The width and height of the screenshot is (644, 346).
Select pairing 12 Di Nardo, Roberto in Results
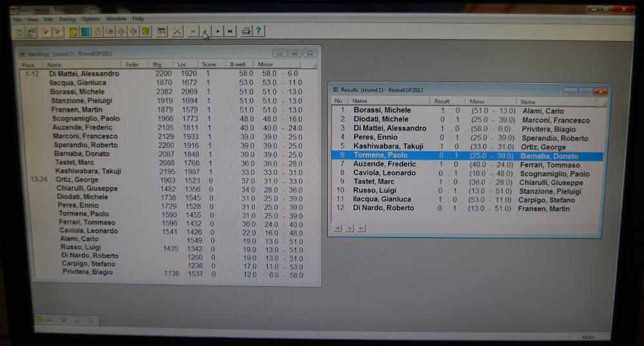pos(468,208)
